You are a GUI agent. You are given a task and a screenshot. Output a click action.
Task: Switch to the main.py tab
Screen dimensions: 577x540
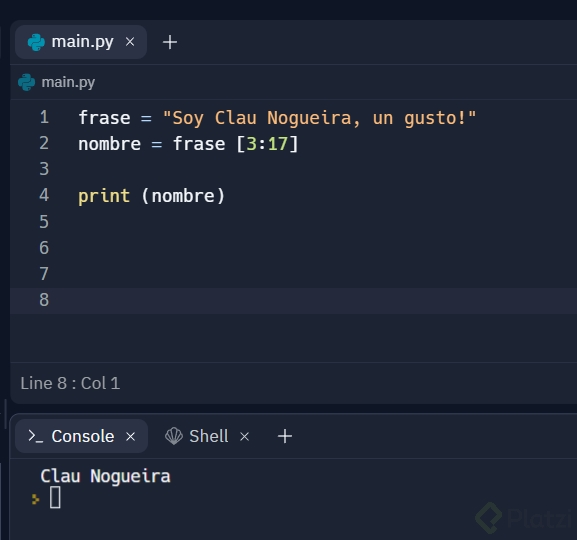point(81,42)
